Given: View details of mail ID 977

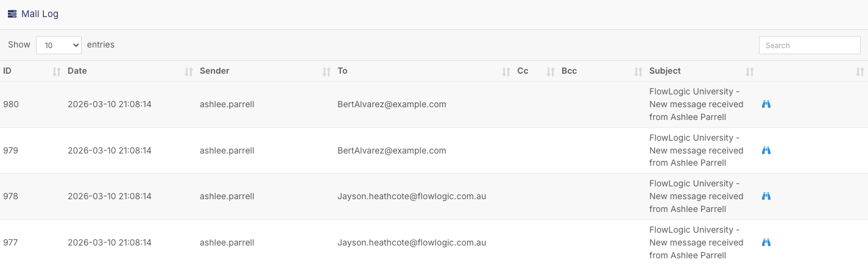Looking at the screenshot, I should tap(766, 242).
